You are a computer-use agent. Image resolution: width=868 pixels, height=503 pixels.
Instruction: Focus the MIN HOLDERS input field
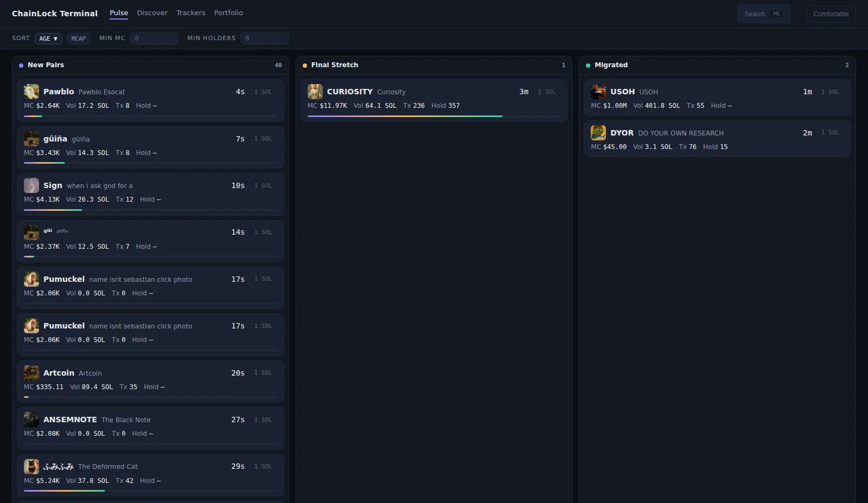tap(265, 38)
